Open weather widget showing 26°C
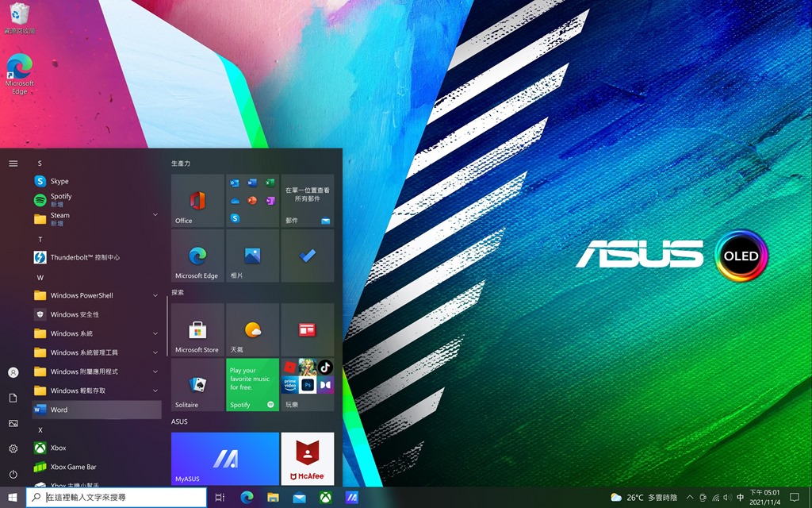The width and height of the screenshot is (812, 508). point(644,497)
